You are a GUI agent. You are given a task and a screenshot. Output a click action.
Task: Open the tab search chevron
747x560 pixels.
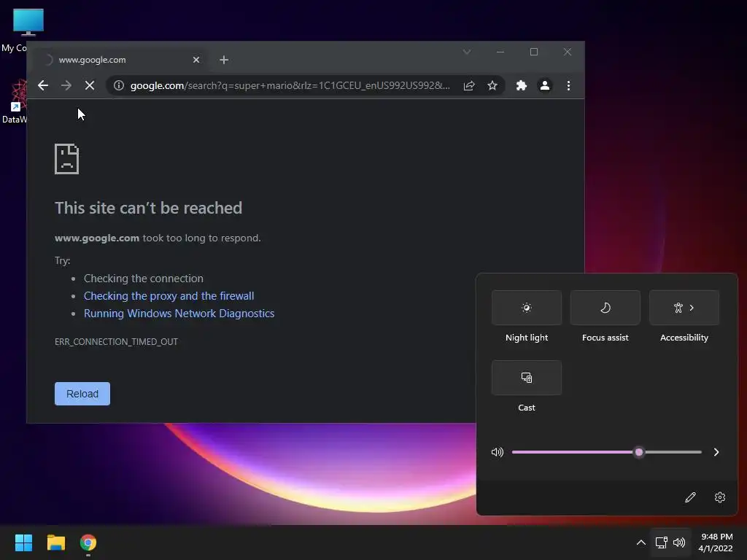click(467, 52)
